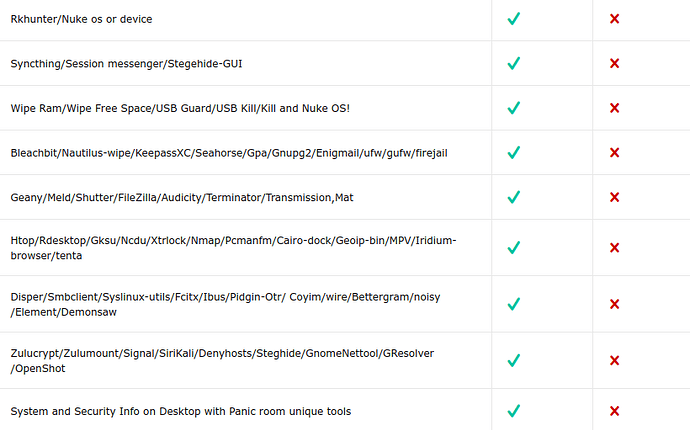Click red X in Geany/Meld/Shutter row

click(x=614, y=197)
